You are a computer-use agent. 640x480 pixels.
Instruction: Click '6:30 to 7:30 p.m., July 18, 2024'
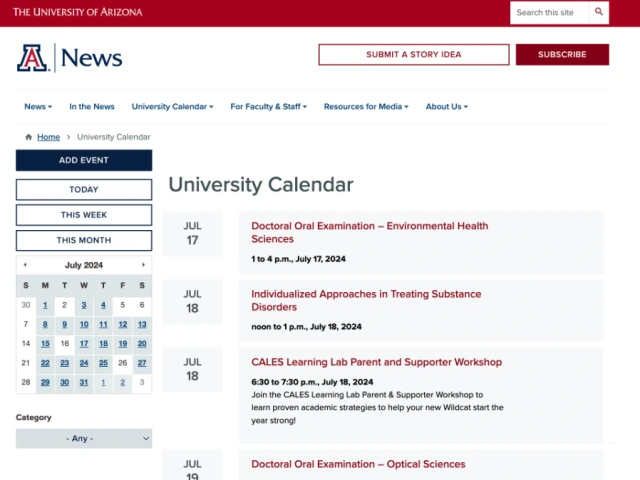pos(312,382)
